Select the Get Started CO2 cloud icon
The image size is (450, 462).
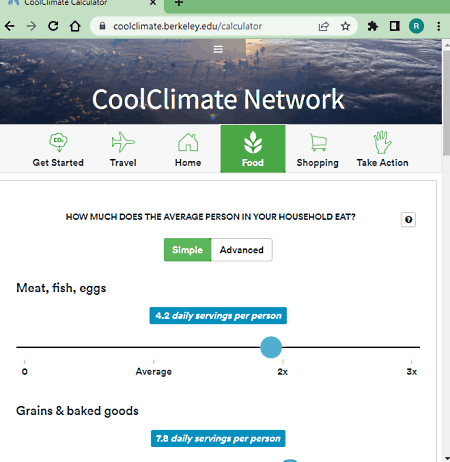[x=58, y=142]
